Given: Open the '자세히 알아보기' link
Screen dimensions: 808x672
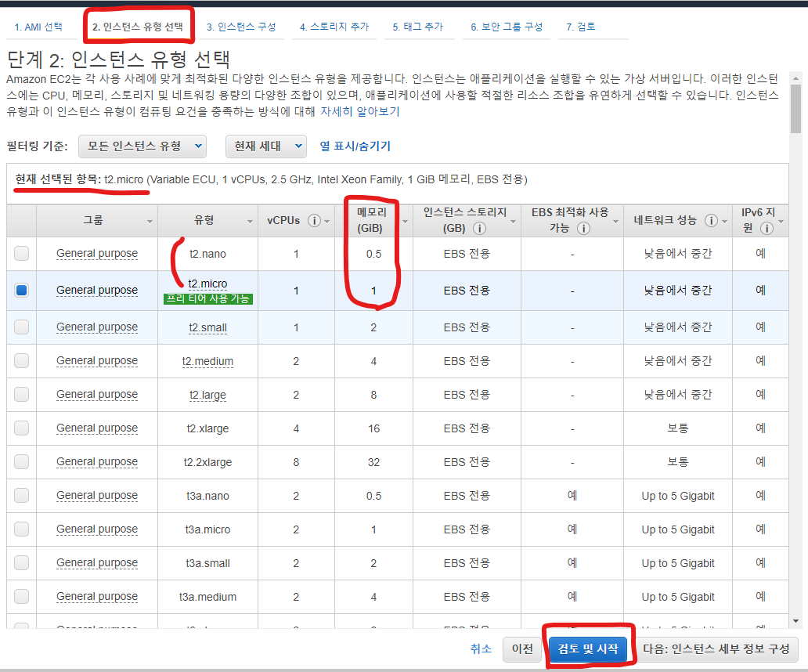Looking at the screenshot, I should tap(359, 111).
